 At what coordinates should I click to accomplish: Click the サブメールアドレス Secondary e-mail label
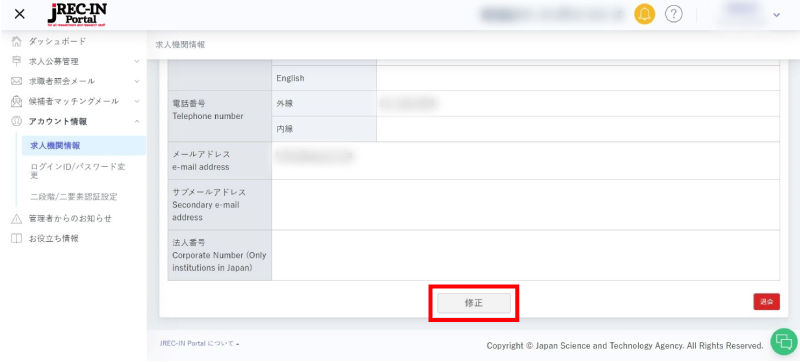coord(209,205)
